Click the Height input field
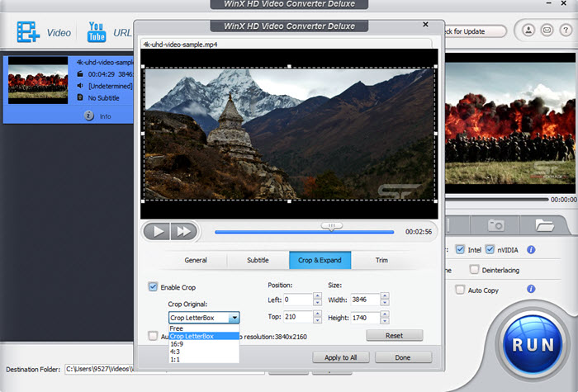 click(365, 317)
